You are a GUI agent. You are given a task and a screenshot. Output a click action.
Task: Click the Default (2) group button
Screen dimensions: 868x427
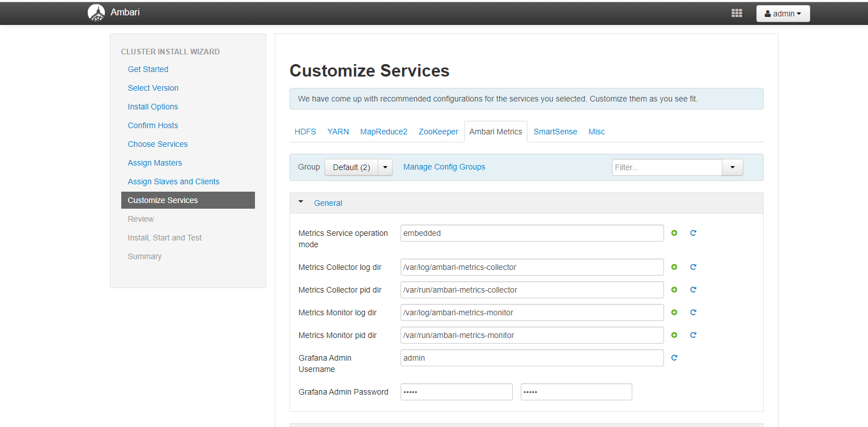(x=351, y=167)
